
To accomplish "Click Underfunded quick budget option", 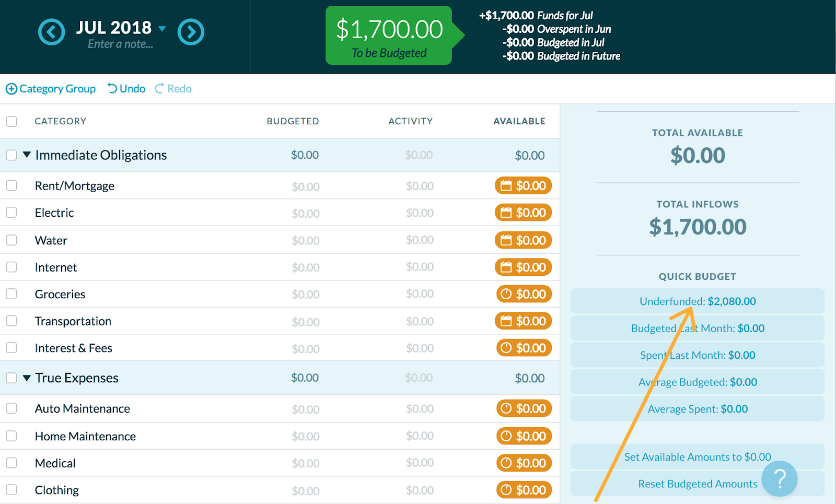I will pos(698,301).
